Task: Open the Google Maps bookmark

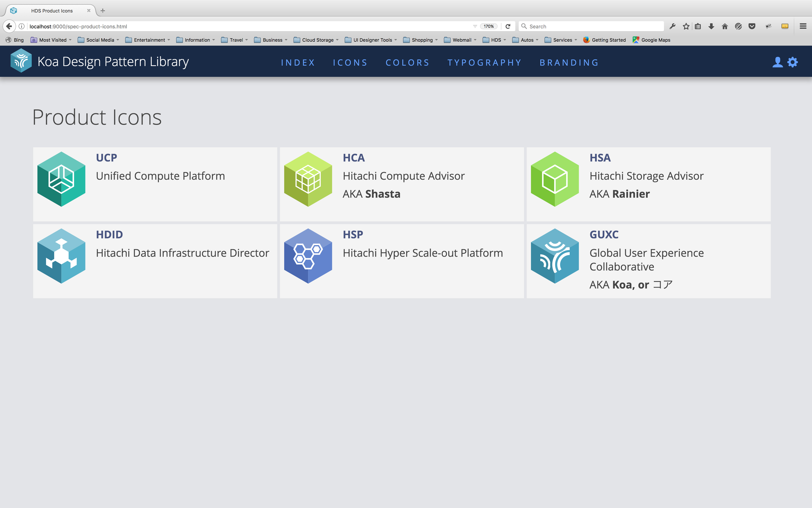Action: (652, 40)
